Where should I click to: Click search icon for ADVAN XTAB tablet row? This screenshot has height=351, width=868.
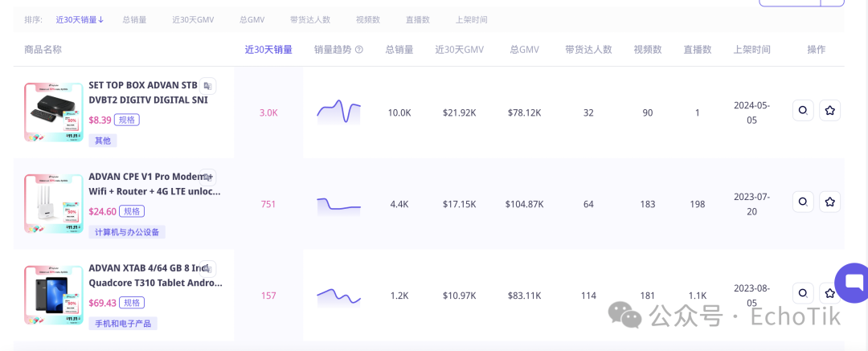pyautogui.click(x=803, y=293)
